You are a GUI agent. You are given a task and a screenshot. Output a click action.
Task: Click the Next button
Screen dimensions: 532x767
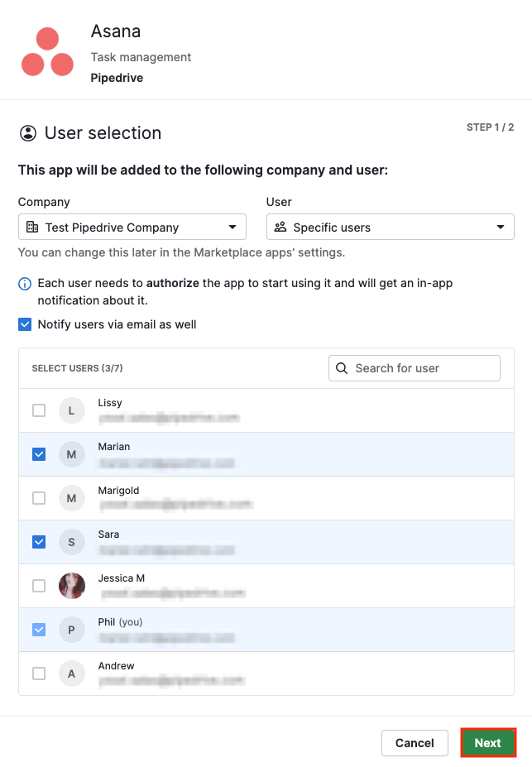point(488,742)
